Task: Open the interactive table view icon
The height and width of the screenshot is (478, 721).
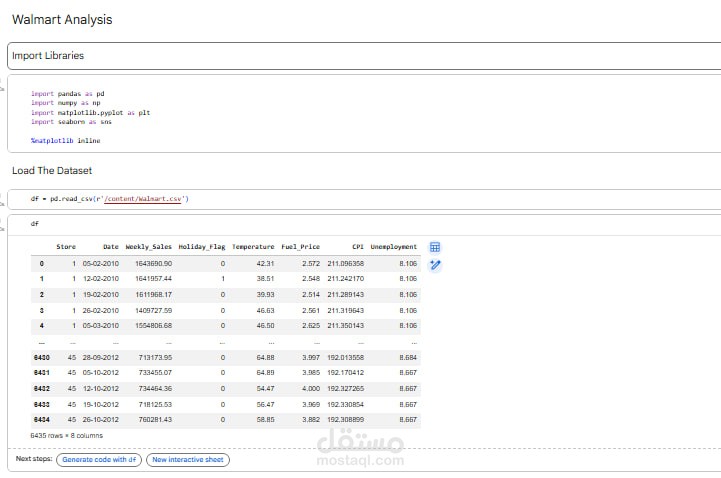Action: pyautogui.click(x=435, y=247)
